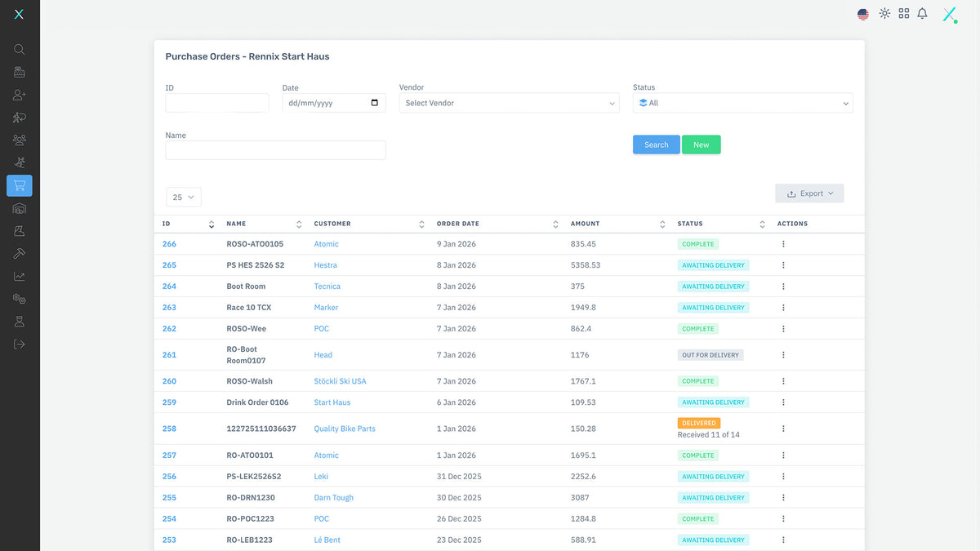
Task: Click the blue Search button
Action: (656, 144)
